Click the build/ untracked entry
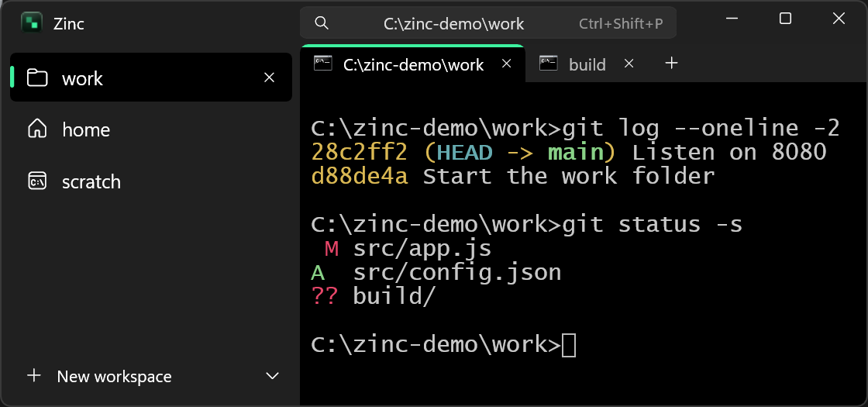Image resolution: width=868 pixels, height=407 pixels. pyautogui.click(x=394, y=297)
